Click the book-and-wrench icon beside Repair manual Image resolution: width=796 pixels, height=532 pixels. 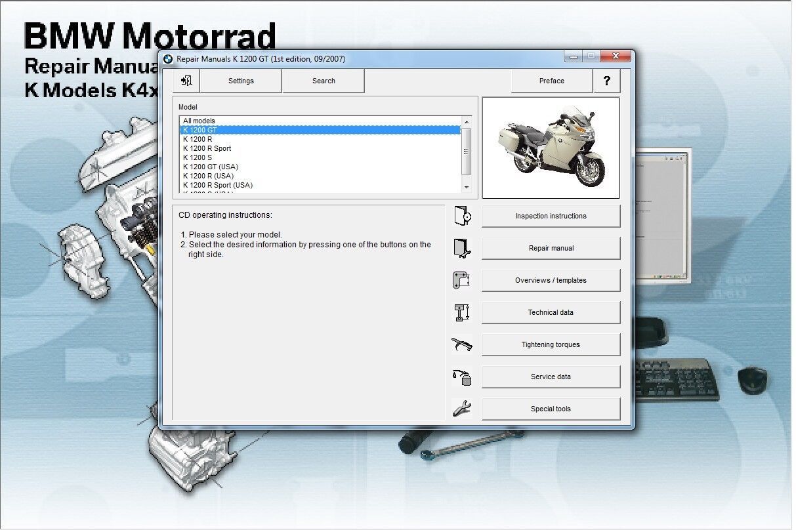tap(462, 247)
